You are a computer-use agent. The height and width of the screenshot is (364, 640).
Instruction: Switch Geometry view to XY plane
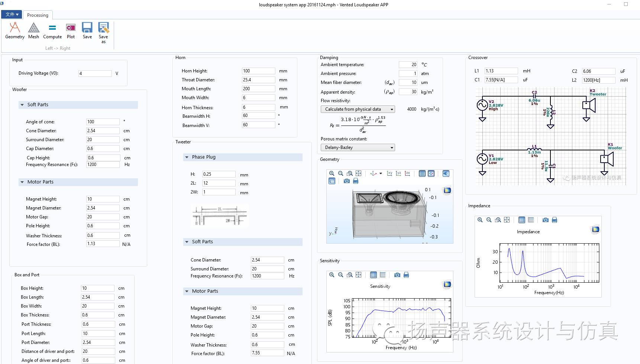[390, 173]
